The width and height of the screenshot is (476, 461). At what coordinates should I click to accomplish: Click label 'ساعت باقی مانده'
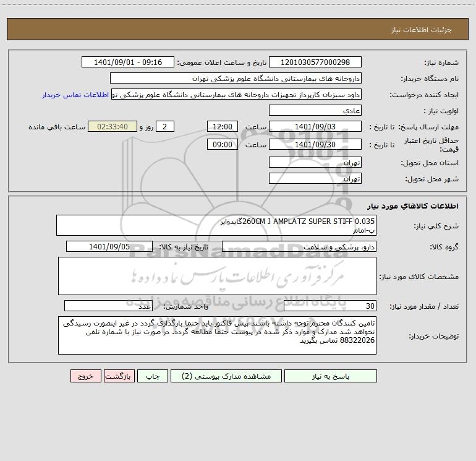(x=57, y=127)
